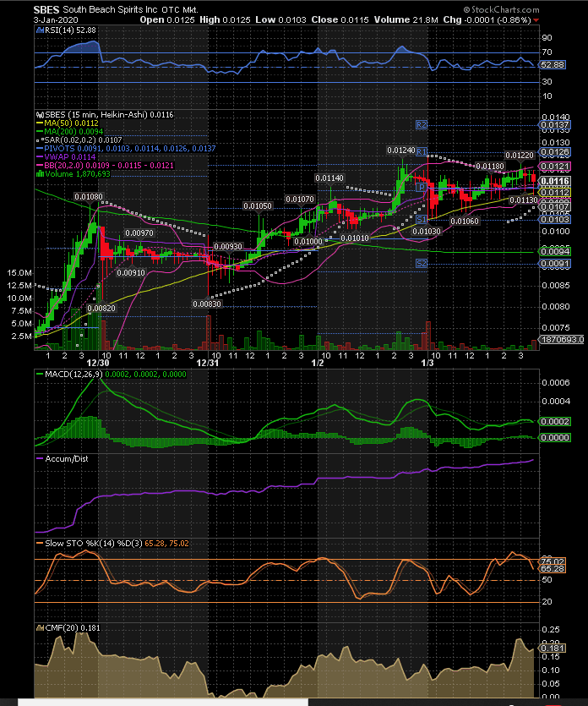The width and height of the screenshot is (588, 706).
Task: Click the R1 pivot marker
Action: [421, 151]
